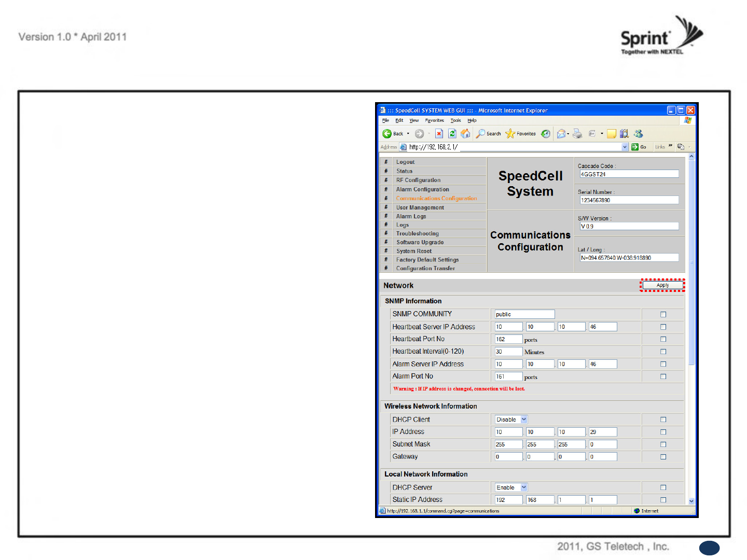Open the DHCP Client dropdown

(511, 419)
